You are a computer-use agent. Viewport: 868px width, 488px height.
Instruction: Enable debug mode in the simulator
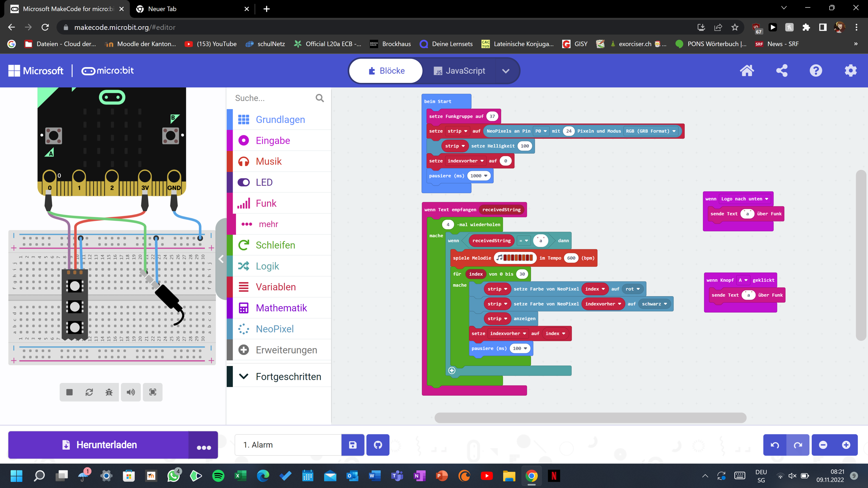pos(109,392)
